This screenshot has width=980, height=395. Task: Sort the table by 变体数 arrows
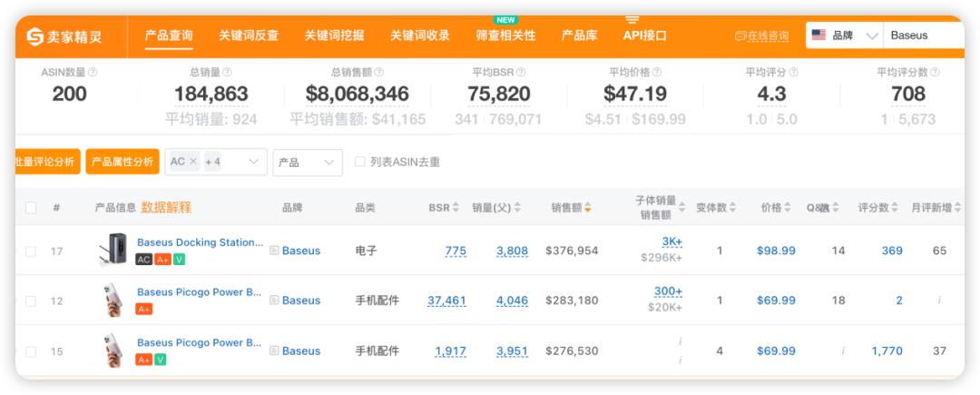pyautogui.click(x=732, y=208)
